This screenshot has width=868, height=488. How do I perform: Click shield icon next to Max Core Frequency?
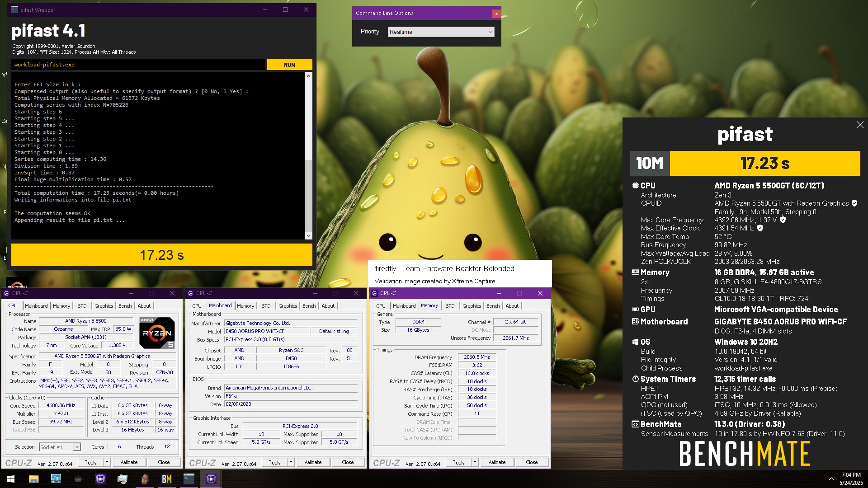(783, 220)
